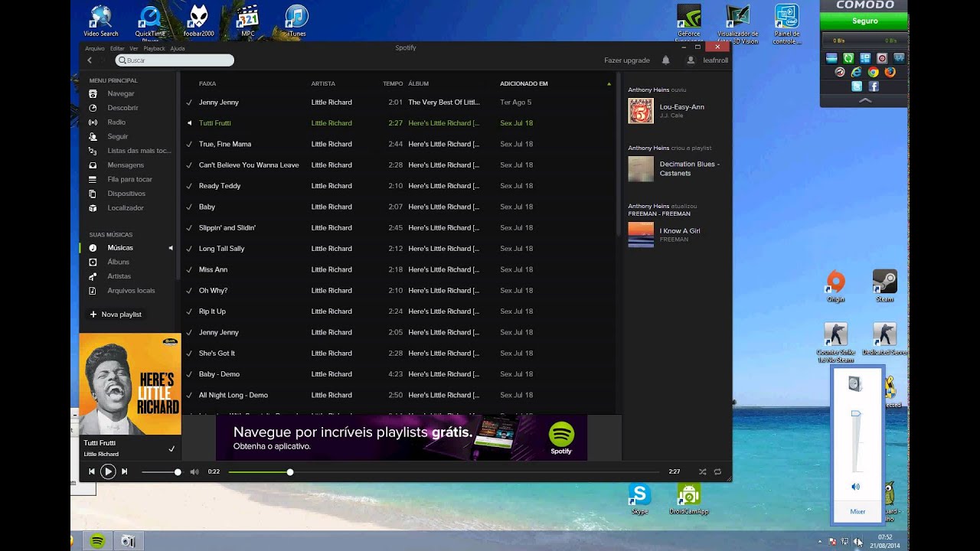
Task: Toggle the checkmark for Ready Teddy
Action: click(x=189, y=186)
